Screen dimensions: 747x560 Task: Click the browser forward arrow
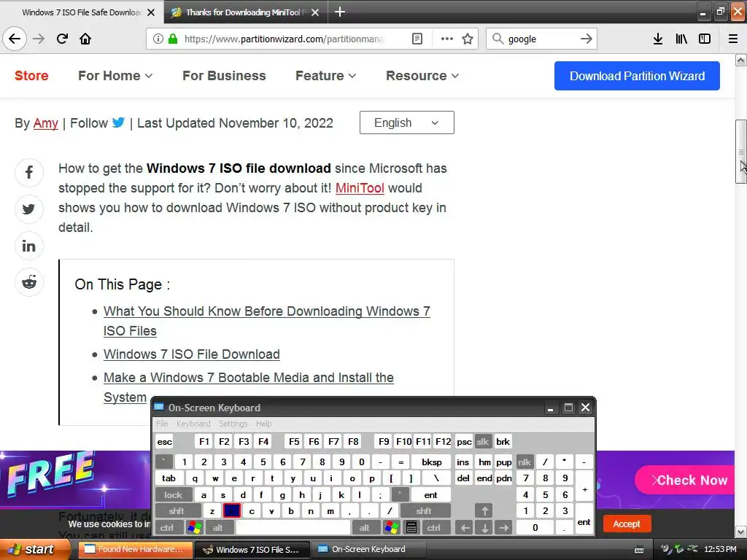click(39, 39)
